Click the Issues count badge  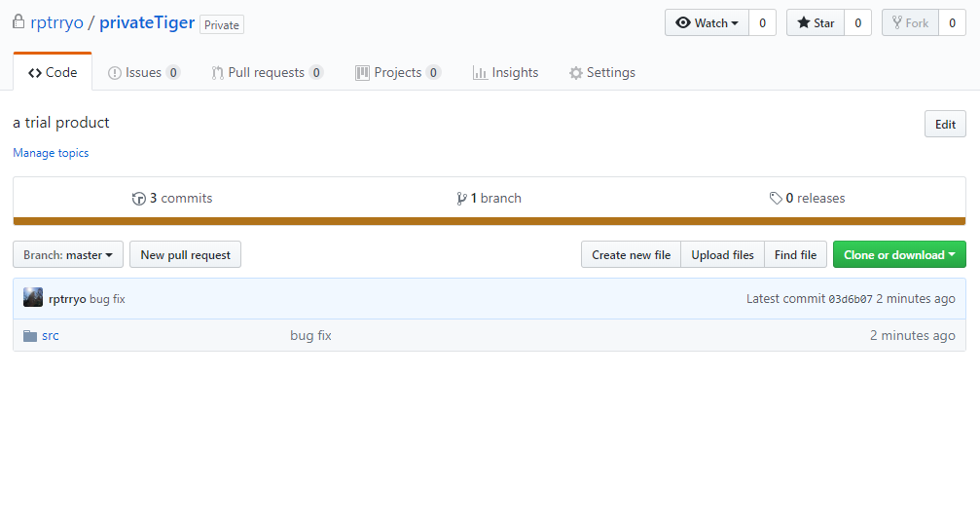173,72
